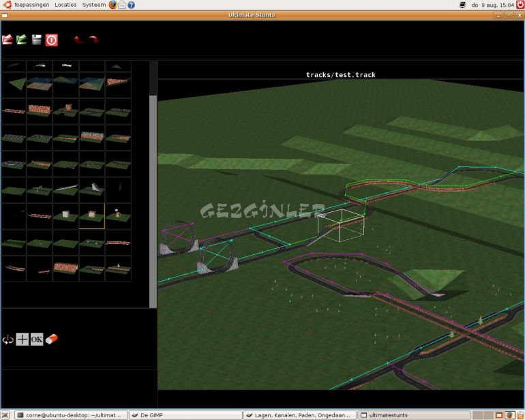This screenshot has width=525, height=420.
Task: Select the plus crosshair tool
Action: click(x=22, y=340)
